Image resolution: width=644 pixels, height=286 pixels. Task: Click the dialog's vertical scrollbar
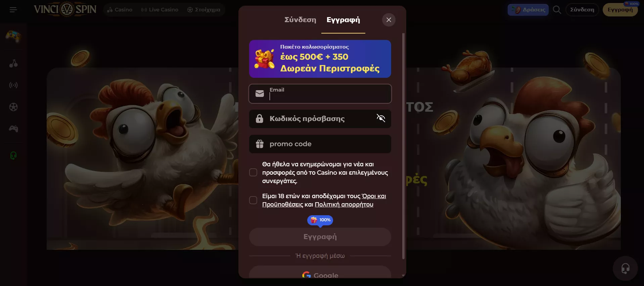(403, 146)
